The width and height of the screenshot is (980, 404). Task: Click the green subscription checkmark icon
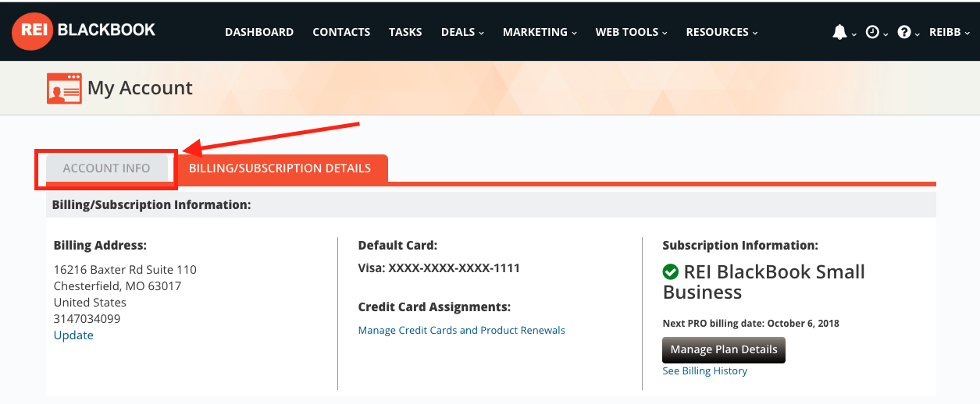(x=670, y=272)
